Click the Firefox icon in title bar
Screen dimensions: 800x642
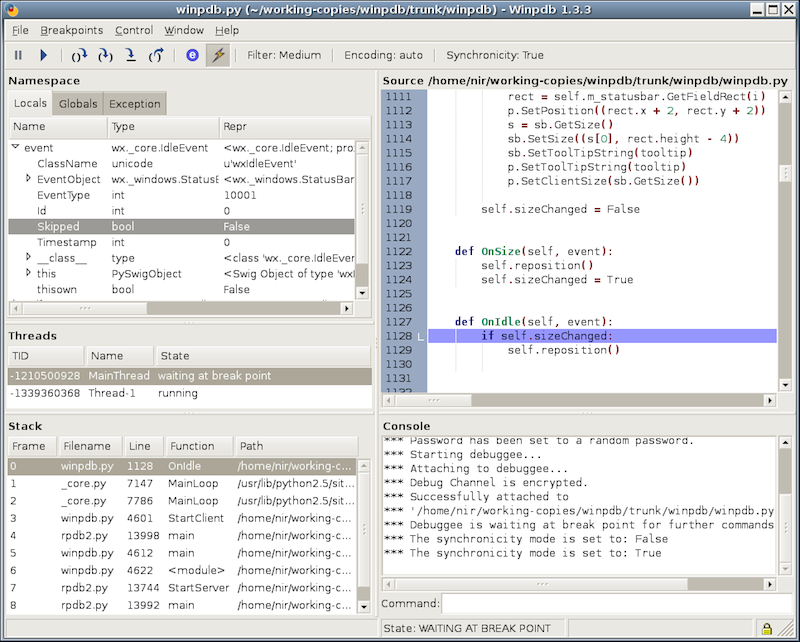(10, 9)
